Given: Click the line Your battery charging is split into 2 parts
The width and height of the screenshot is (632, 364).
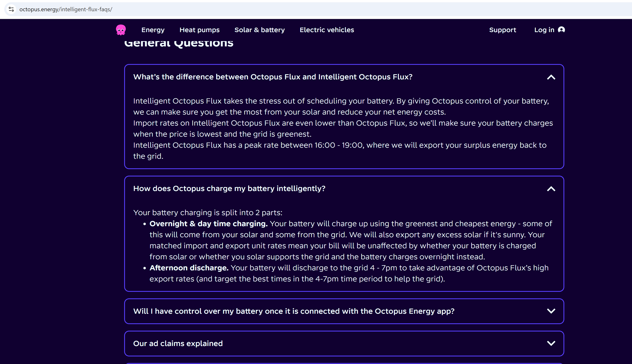Looking at the screenshot, I should pos(208,212).
